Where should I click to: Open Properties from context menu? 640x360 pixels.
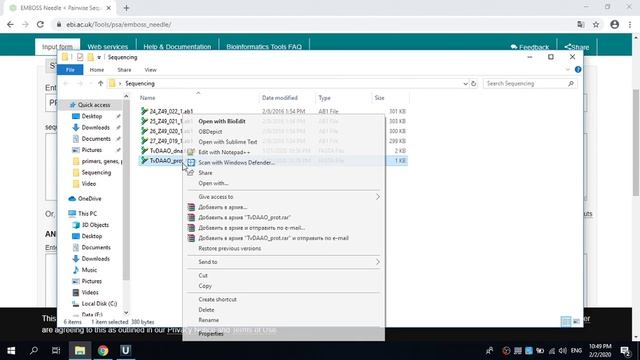point(211,334)
